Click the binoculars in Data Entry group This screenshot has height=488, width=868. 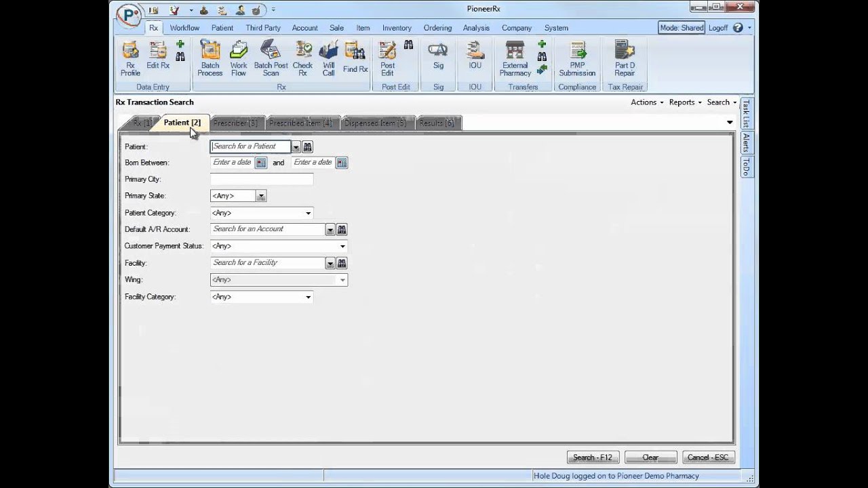tap(180, 57)
